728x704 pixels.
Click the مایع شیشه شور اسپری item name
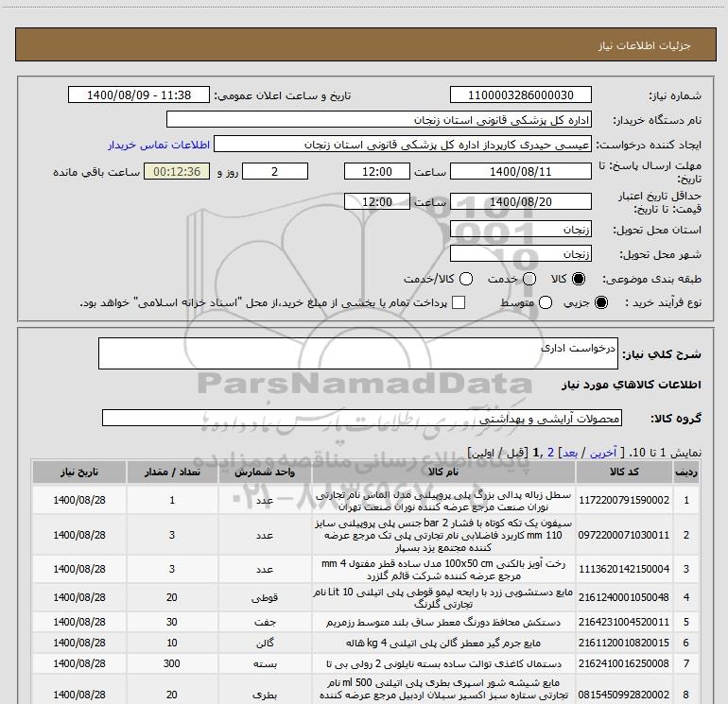pos(443,689)
